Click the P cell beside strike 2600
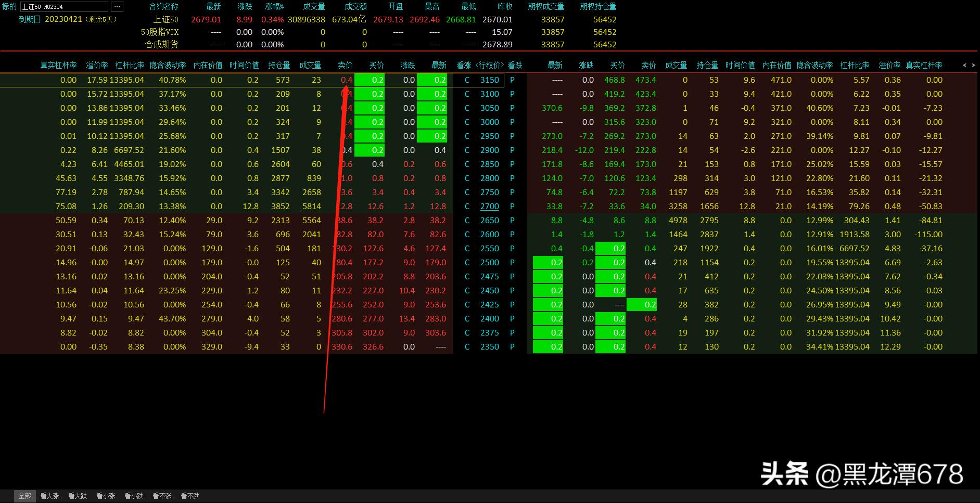Image resolution: width=980 pixels, height=503 pixels. point(512,235)
